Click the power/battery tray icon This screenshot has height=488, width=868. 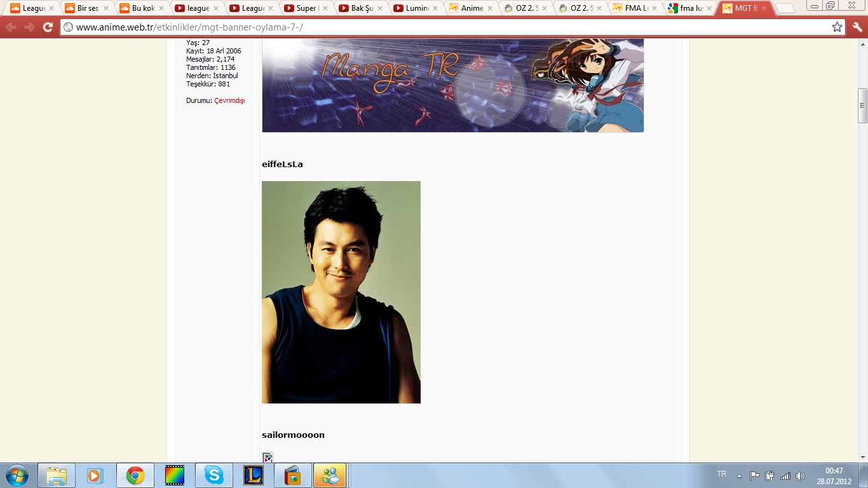(770, 476)
